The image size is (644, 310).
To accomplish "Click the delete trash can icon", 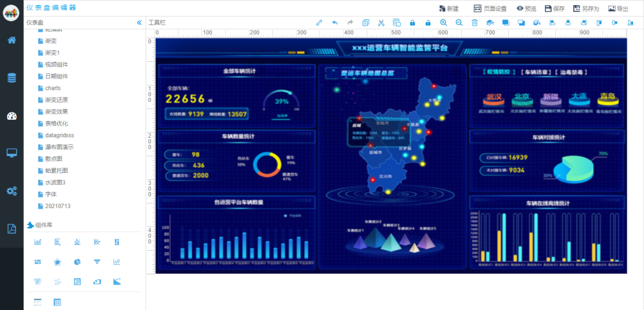I will [475, 23].
